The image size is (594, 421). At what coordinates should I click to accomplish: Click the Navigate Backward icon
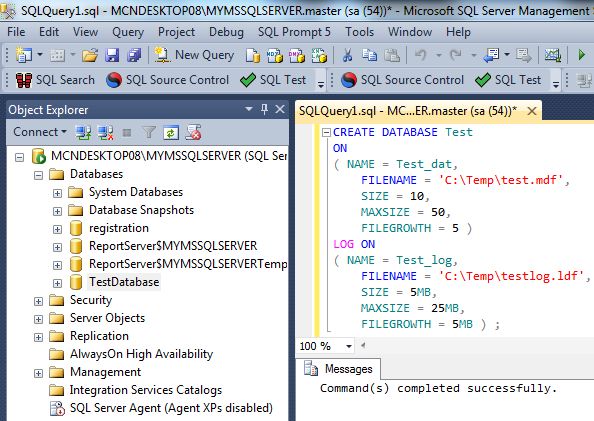point(491,55)
